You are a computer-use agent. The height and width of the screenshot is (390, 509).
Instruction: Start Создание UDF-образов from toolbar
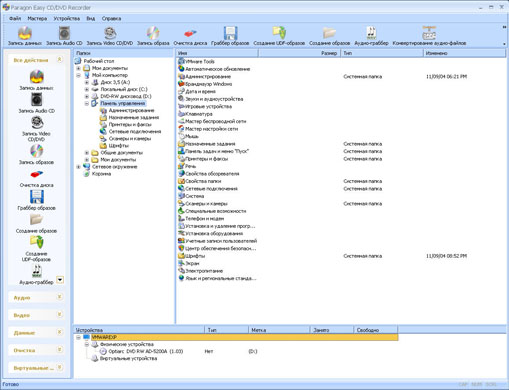point(279,36)
